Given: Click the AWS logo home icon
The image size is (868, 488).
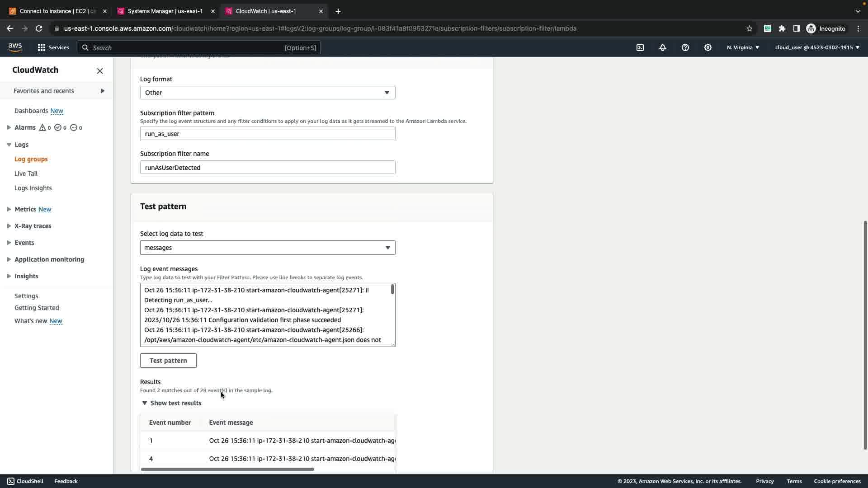Looking at the screenshot, I should click(15, 47).
